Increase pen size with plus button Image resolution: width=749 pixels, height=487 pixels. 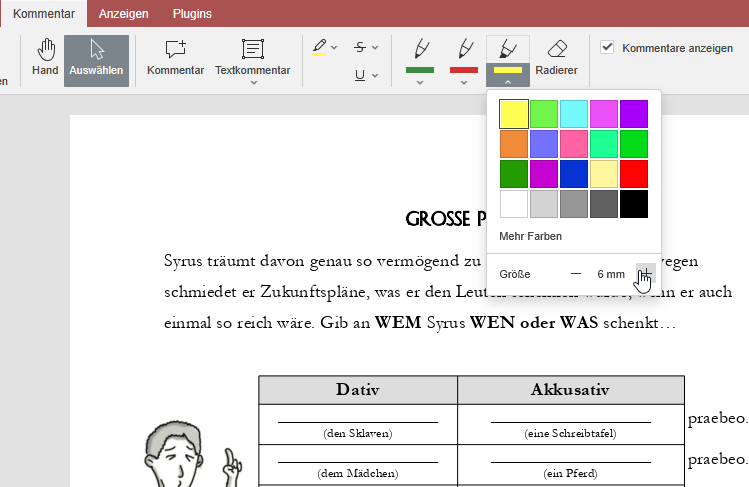(x=644, y=274)
